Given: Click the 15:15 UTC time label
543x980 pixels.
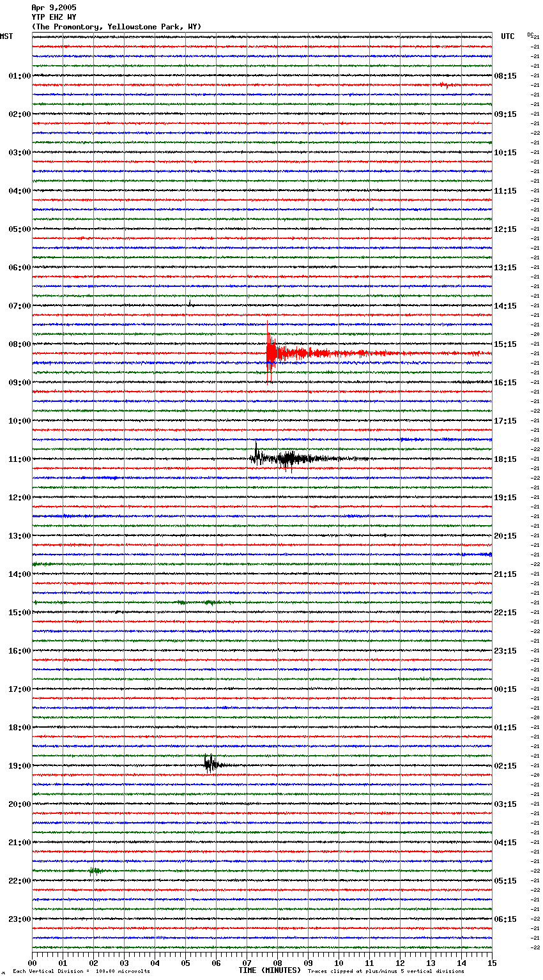Looking at the screenshot, I should pyautogui.click(x=505, y=344).
